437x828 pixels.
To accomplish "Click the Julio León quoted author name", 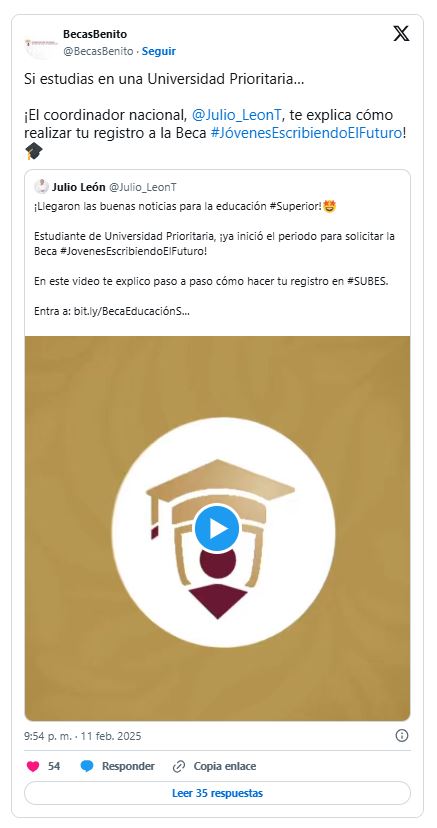I will pyautogui.click(x=79, y=187).
